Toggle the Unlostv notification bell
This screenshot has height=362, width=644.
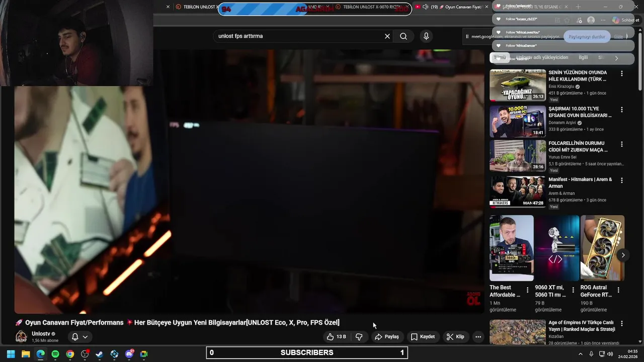[75, 337]
